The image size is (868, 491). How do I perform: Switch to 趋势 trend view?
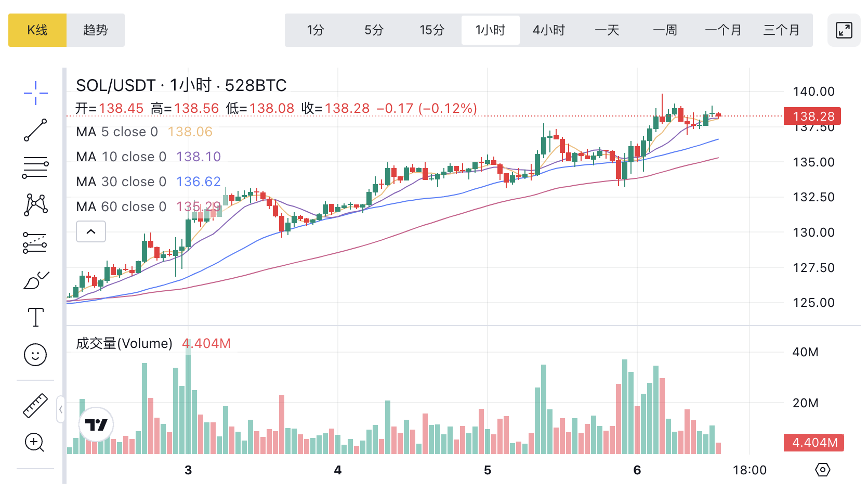(96, 30)
